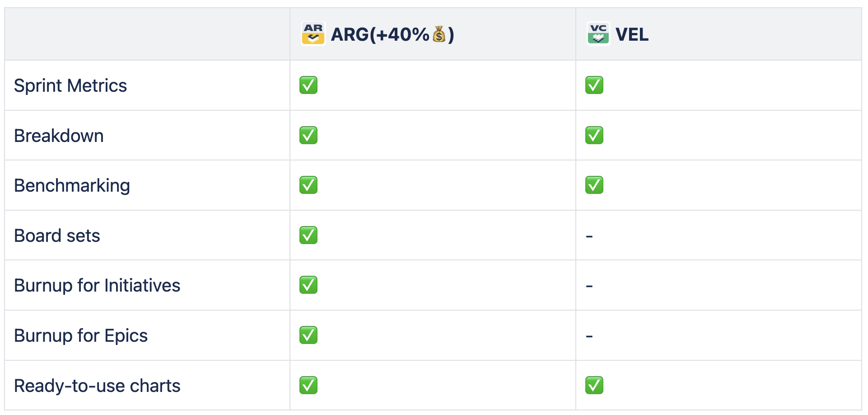Click VEL checkmark for Breakdown row

[x=594, y=135]
